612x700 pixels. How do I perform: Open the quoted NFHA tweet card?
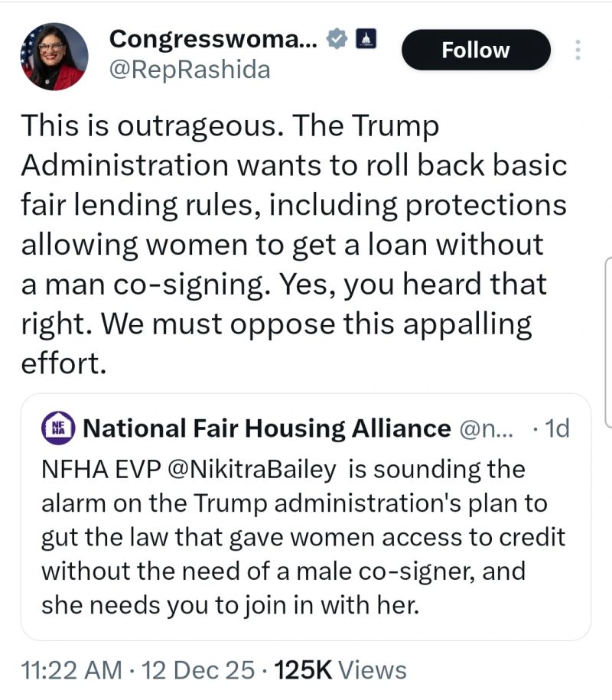click(x=306, y=520)
